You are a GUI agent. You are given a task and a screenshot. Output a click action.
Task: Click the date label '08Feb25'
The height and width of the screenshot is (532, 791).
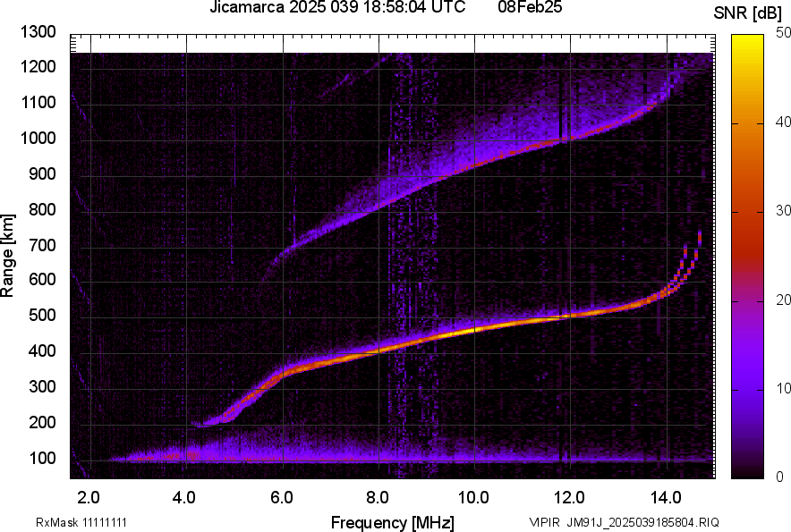click(530, 7)
